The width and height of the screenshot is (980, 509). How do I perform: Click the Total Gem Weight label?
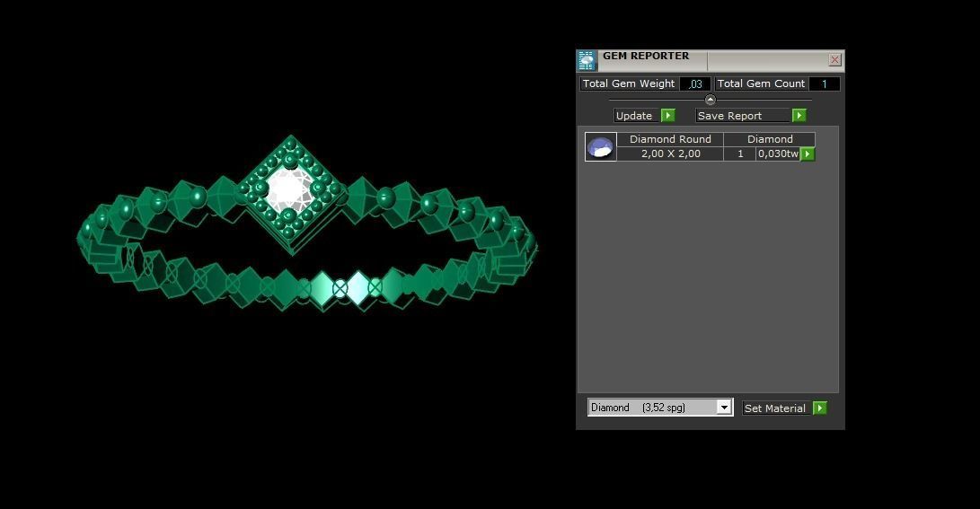pos(629,83)
